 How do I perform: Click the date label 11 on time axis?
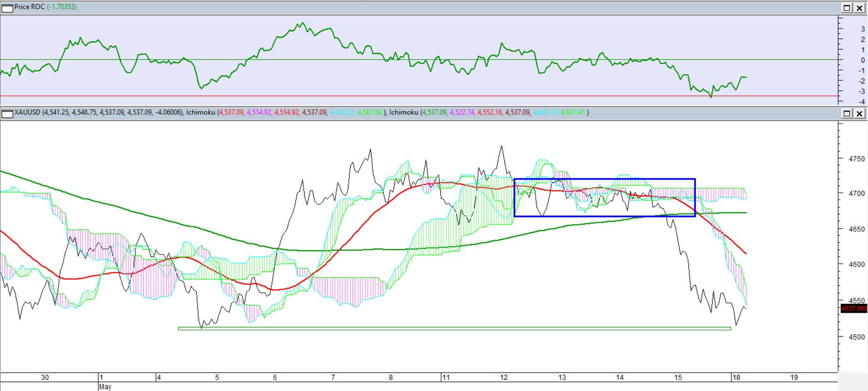(446, 377)
